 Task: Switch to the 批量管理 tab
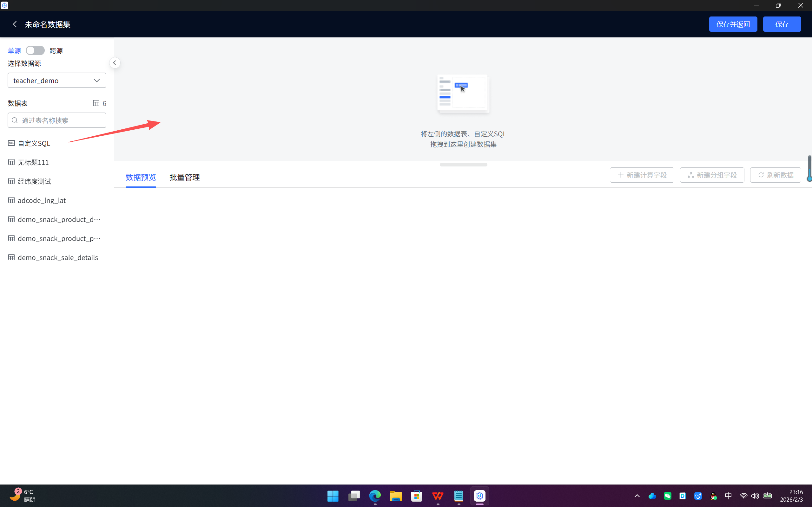coord(185,177)
